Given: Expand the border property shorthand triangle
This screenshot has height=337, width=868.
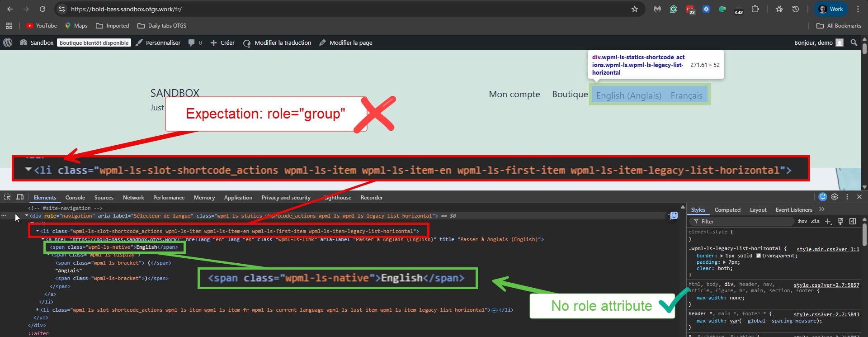Looking at the screenshot, I should pos(722,256).
